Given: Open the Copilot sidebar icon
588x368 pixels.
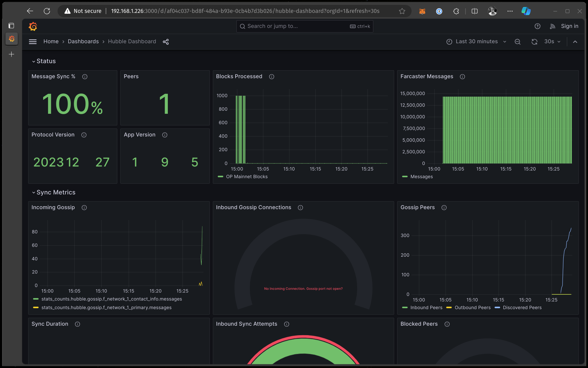Looking at the screenshot, I should coord(526,11).
